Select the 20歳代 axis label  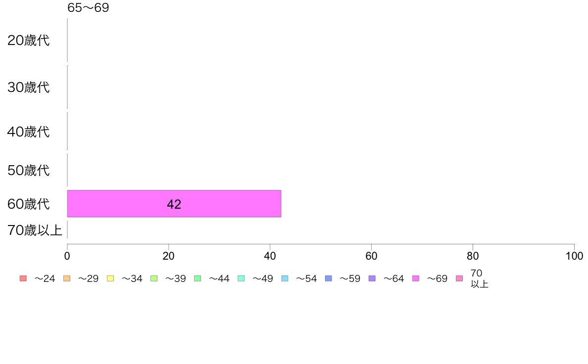click(x=29, y=41)
